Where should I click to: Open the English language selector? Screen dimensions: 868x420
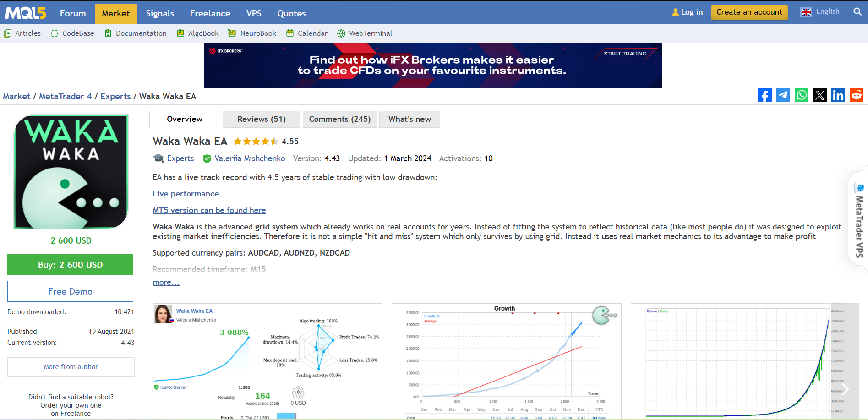click(x=820, y=12)
